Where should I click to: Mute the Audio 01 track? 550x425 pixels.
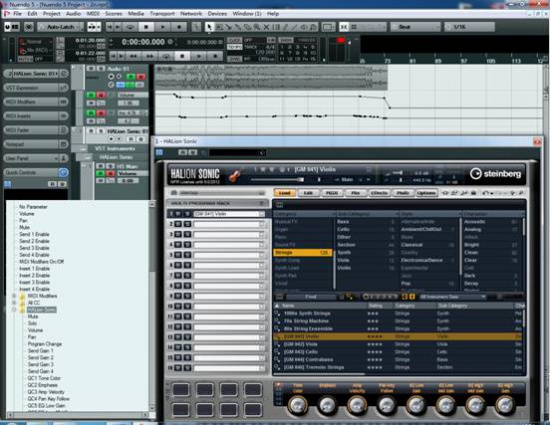click(x=91, y=69)
